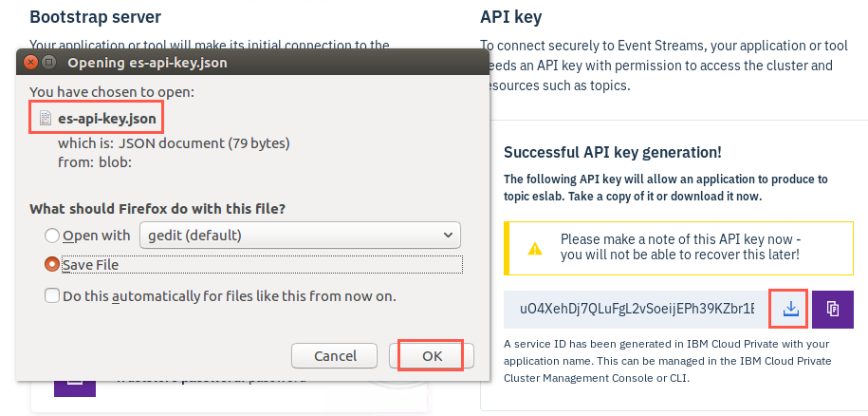Download the API key file icon
The width and height of the screenshot is (868, 416).
[x=791, y=309]
